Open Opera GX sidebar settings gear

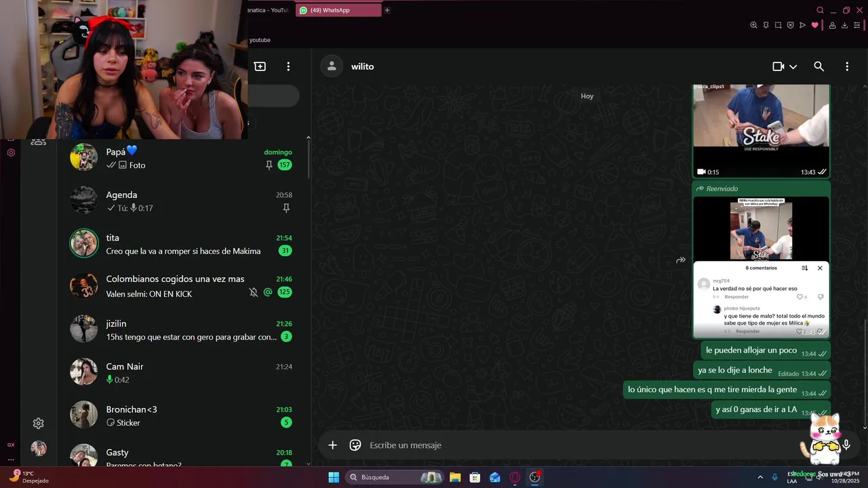pyautogui.click(x=11, y=152)
